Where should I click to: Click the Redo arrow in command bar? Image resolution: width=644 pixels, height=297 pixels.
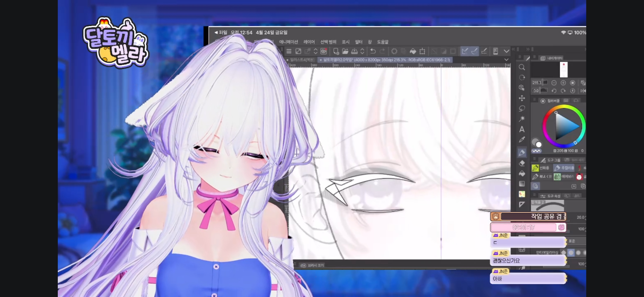pos(382,51)
